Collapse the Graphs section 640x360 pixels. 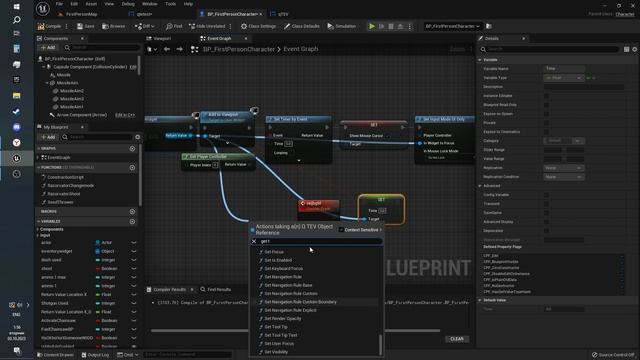(39, 149)
